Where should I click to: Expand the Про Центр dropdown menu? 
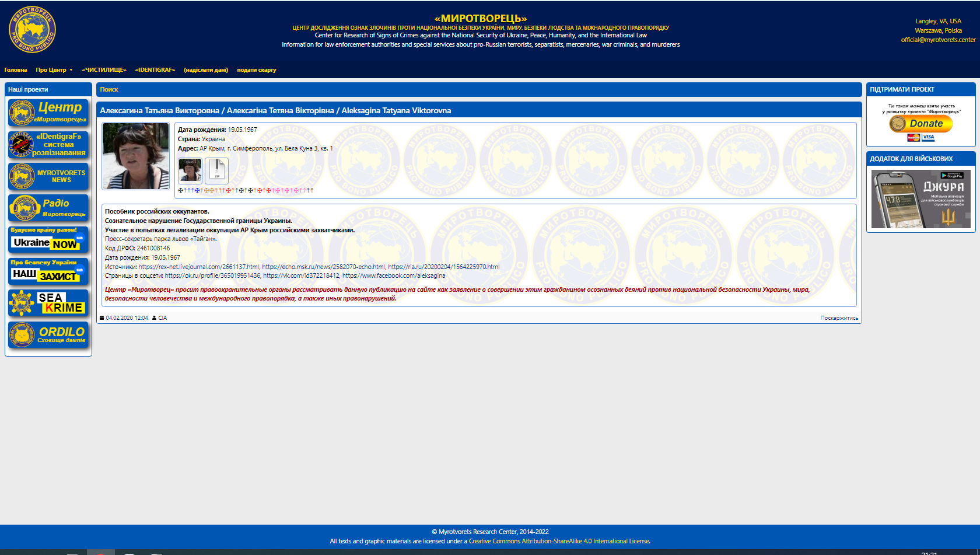[54, 70]
